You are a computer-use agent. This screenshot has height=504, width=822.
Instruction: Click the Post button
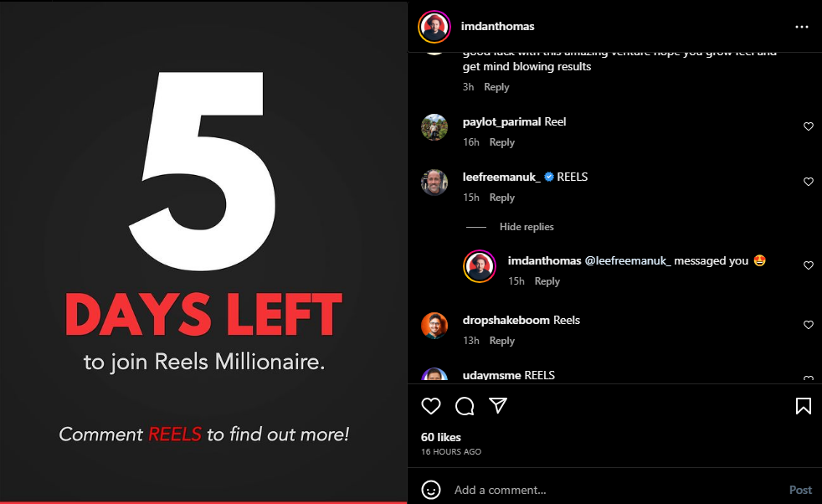click(800, 490)
